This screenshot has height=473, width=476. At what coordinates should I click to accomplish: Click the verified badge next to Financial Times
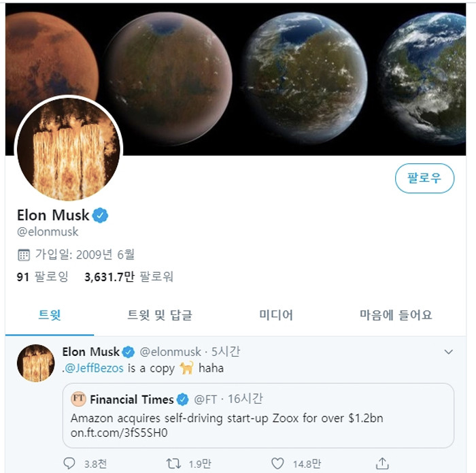coord(183,399)
